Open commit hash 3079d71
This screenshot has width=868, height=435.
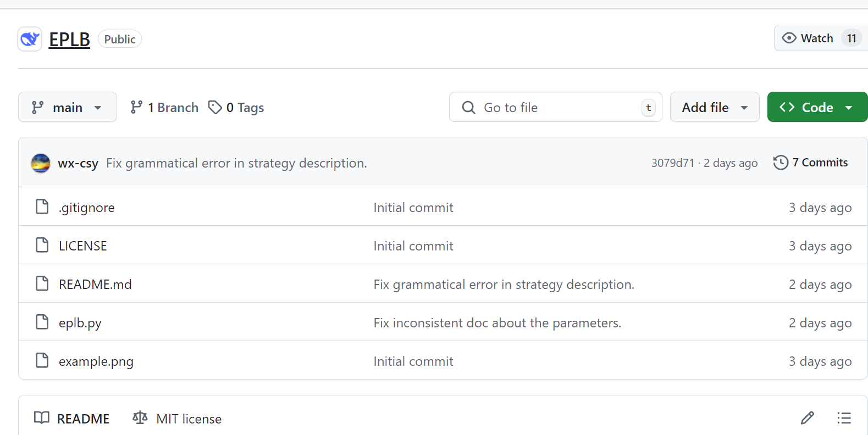click(x=673, y=163)
